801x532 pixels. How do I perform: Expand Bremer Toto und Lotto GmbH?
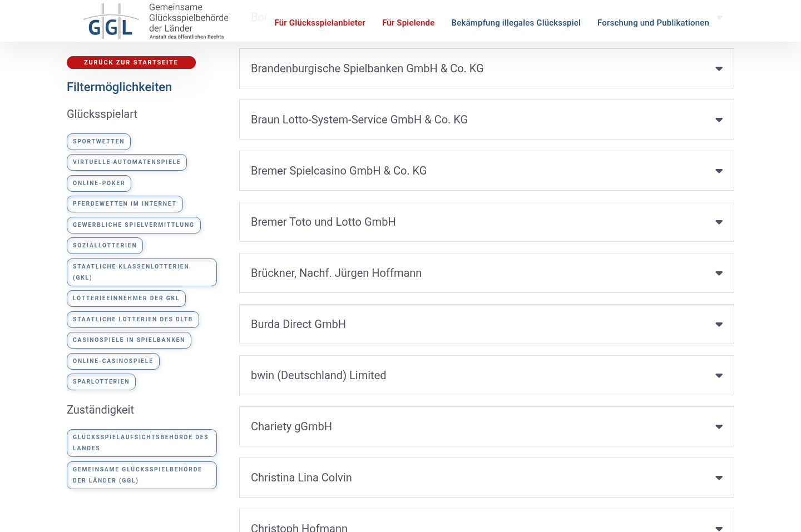click(487, 222)
